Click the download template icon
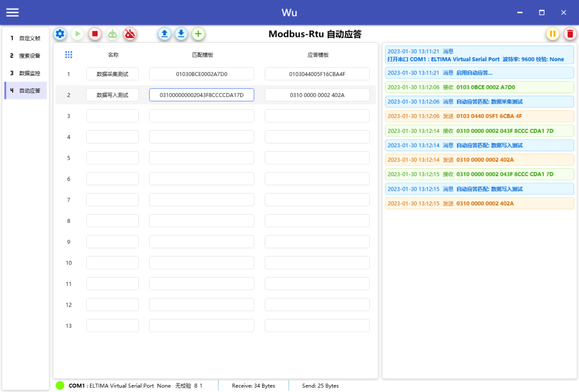 pos(181,34)
